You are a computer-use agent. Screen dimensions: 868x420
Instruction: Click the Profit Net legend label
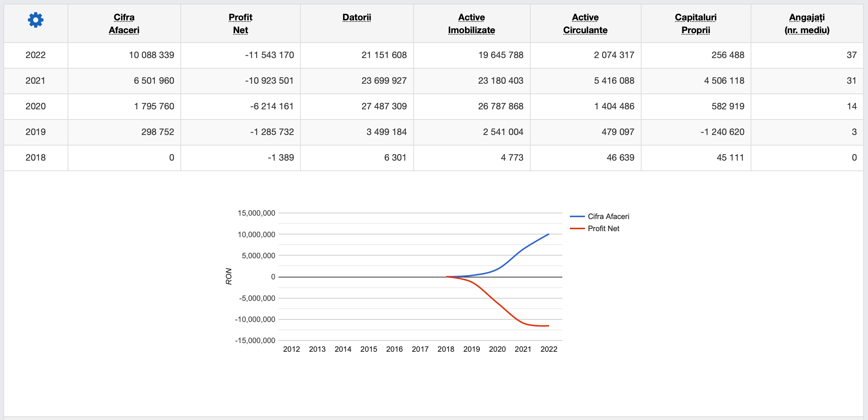[x=603, y=228]
